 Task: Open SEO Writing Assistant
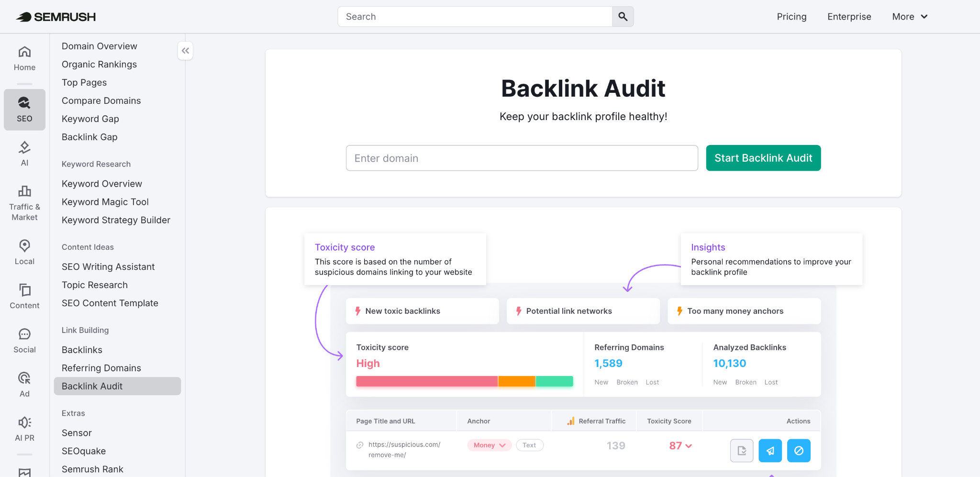pos(108,266)
